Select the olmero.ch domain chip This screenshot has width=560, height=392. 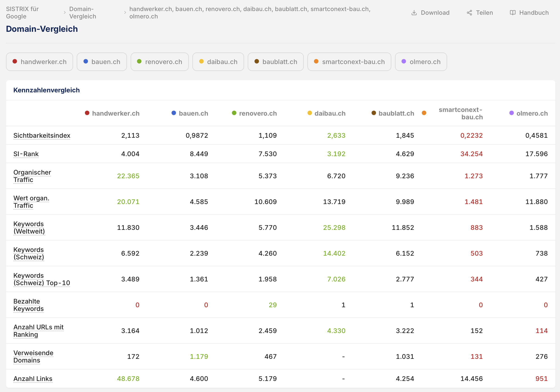pos(421,62)
